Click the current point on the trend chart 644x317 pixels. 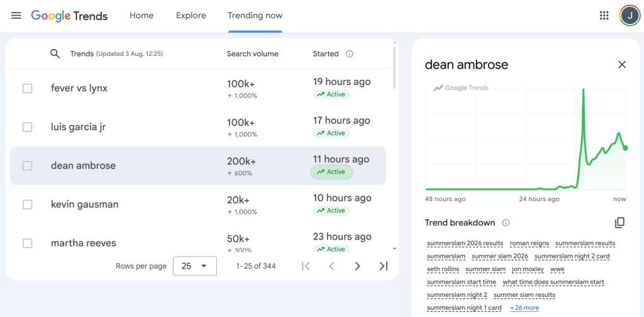[x=625, y=148]
